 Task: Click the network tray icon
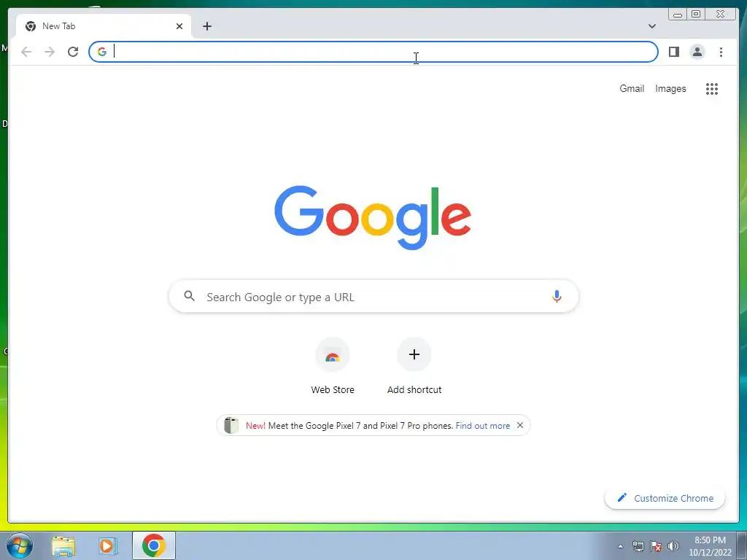pyautogui.click(x=638, y=546)
